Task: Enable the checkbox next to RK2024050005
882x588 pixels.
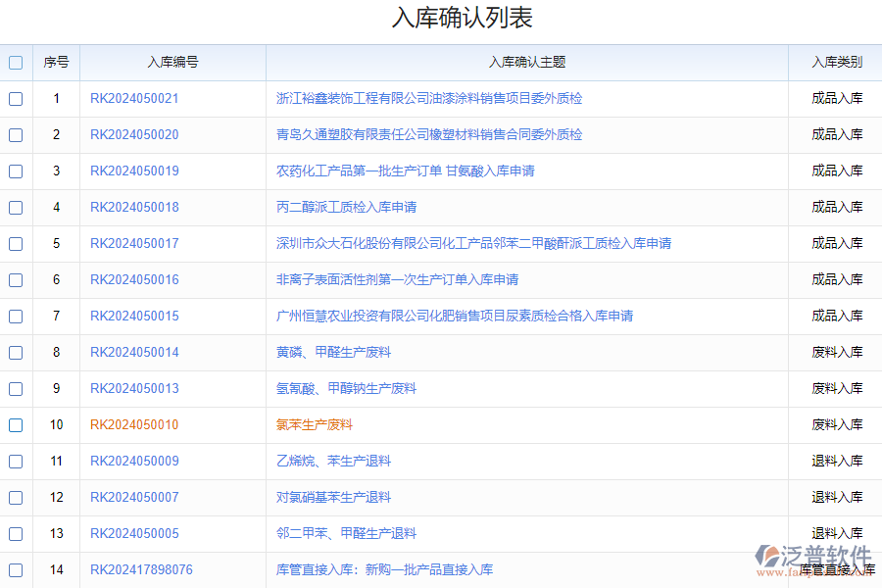Action: pyautogui.click(x=16, y=534)
